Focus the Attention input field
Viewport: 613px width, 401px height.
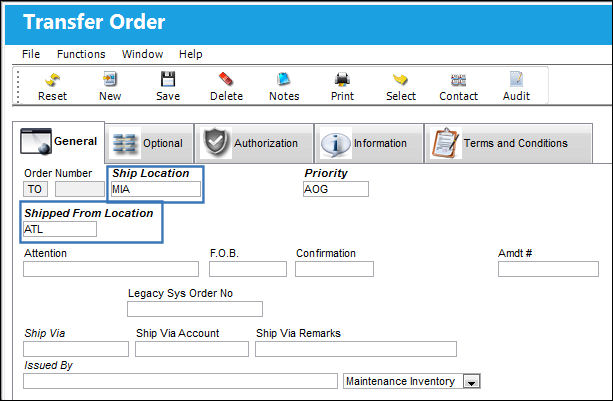point(111,269)
